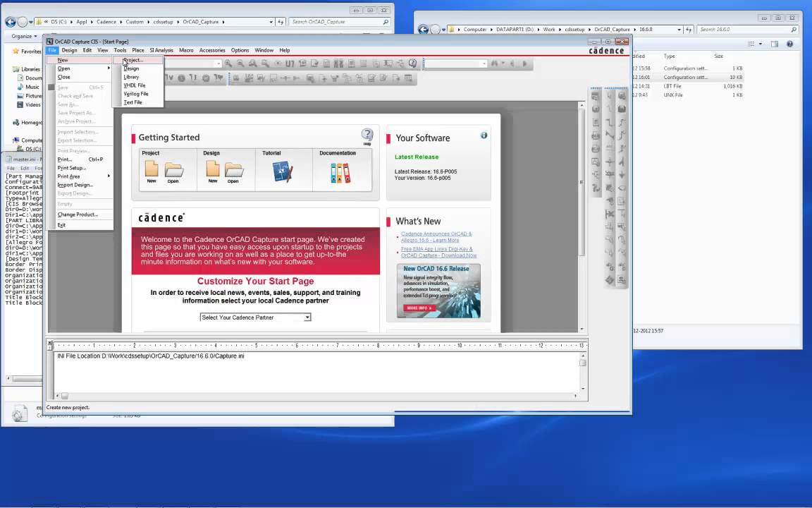This screenshot has height=508, width=812.
Task: Click the Zoom to Area toolbar icon
Action: 253,64
